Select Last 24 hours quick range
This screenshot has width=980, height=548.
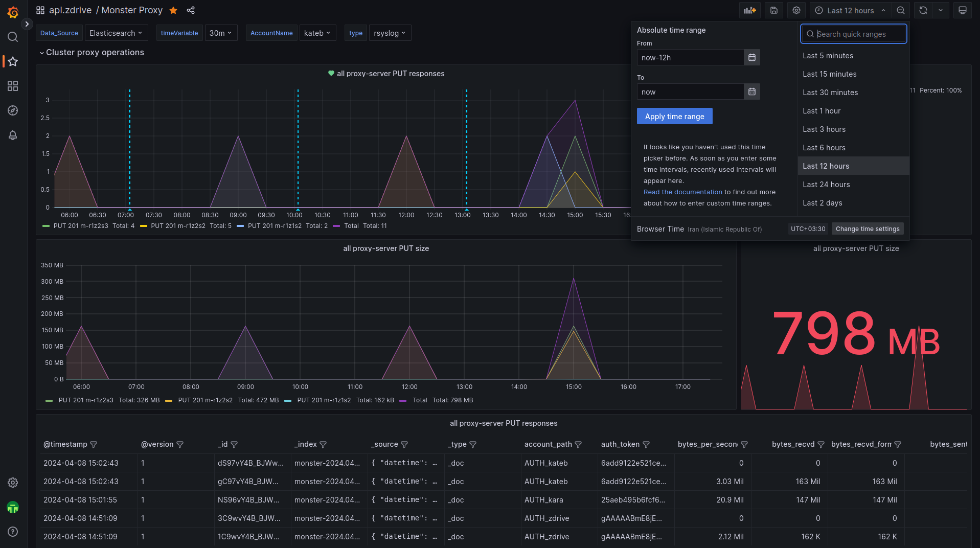click(826, 185)
